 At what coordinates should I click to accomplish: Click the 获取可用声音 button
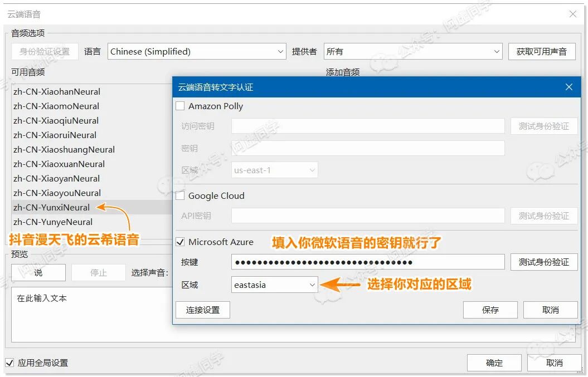click(542, 51)
